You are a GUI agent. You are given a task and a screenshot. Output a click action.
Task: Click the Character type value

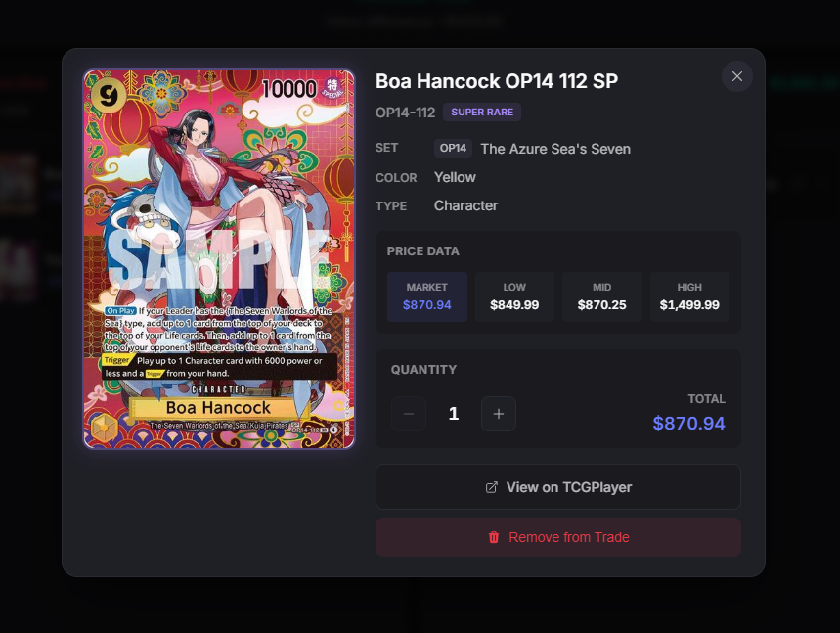tap(466, 205)
